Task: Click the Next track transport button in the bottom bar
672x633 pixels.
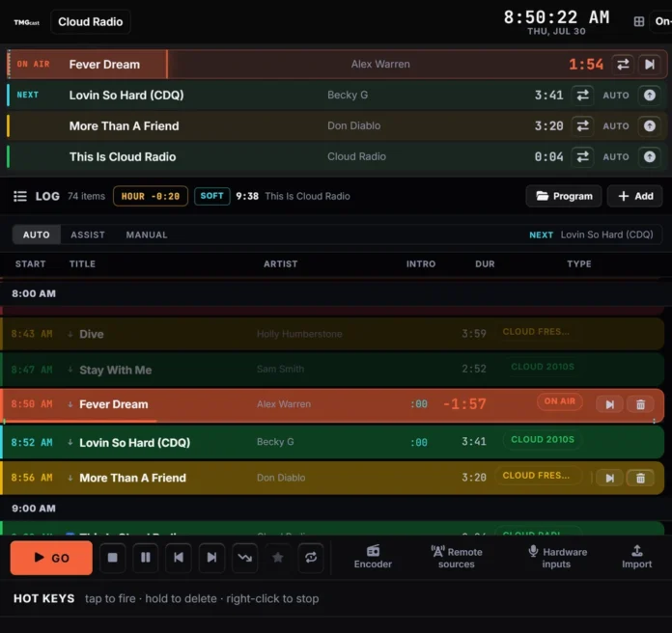Action: [x=211, y=558]
